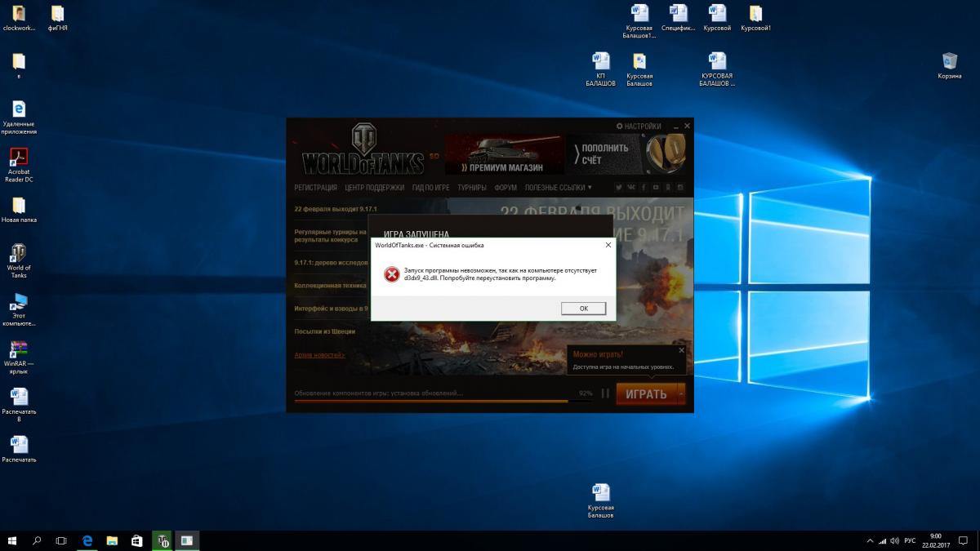The width and height of the screenshot is (980, 551).
Task: Open the clock showing 9:00 22.02.2017
Action: 935,540
